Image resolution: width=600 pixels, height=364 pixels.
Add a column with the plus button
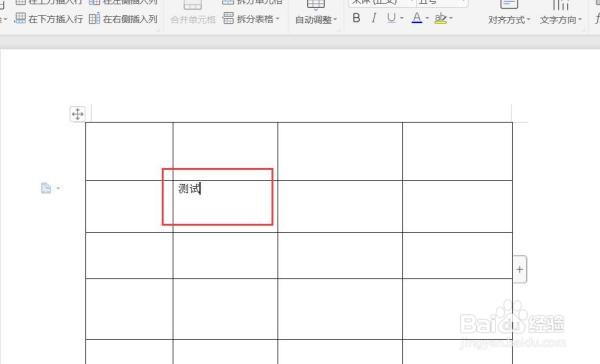(520, 269)
